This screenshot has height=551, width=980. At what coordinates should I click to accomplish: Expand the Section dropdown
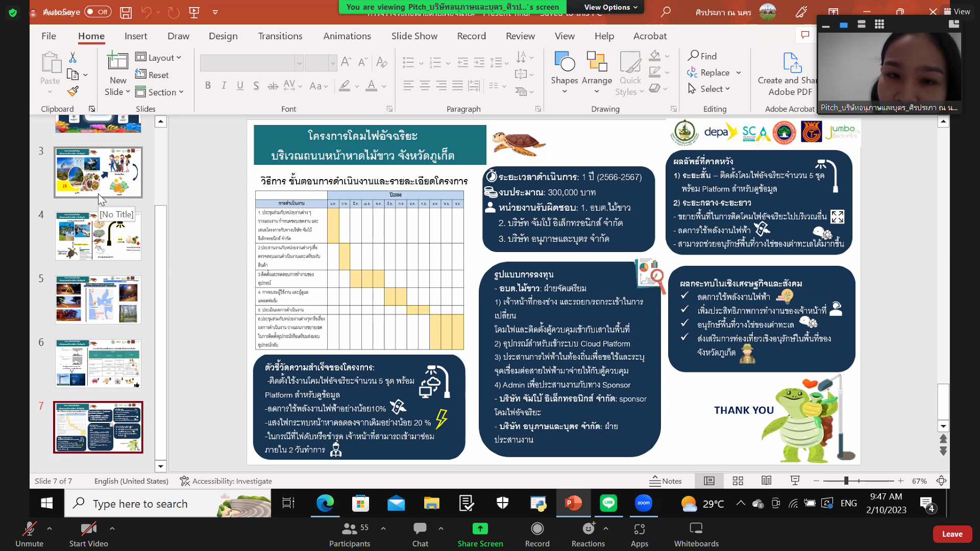point(159,92)
